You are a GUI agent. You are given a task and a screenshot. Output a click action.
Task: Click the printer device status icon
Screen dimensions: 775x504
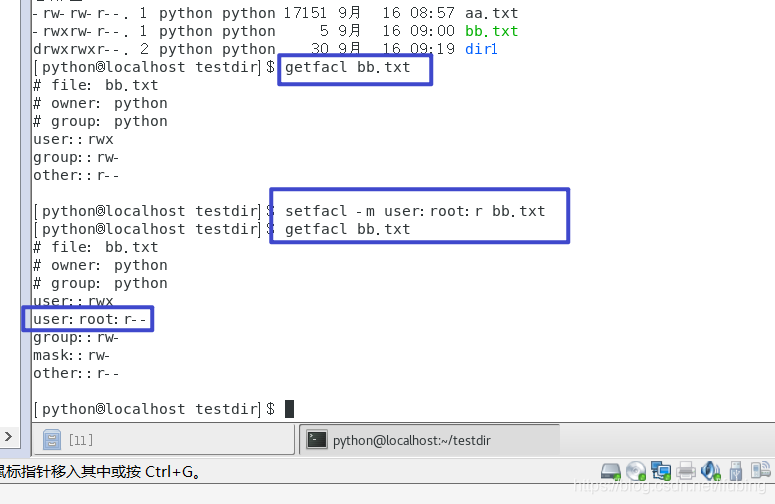coord(686,471)
